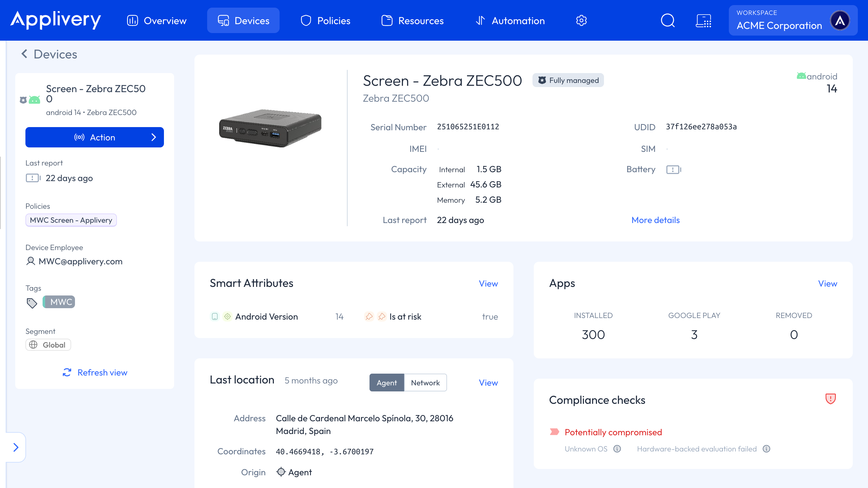Click the workspace avatar logo

(x=840, y=21)
